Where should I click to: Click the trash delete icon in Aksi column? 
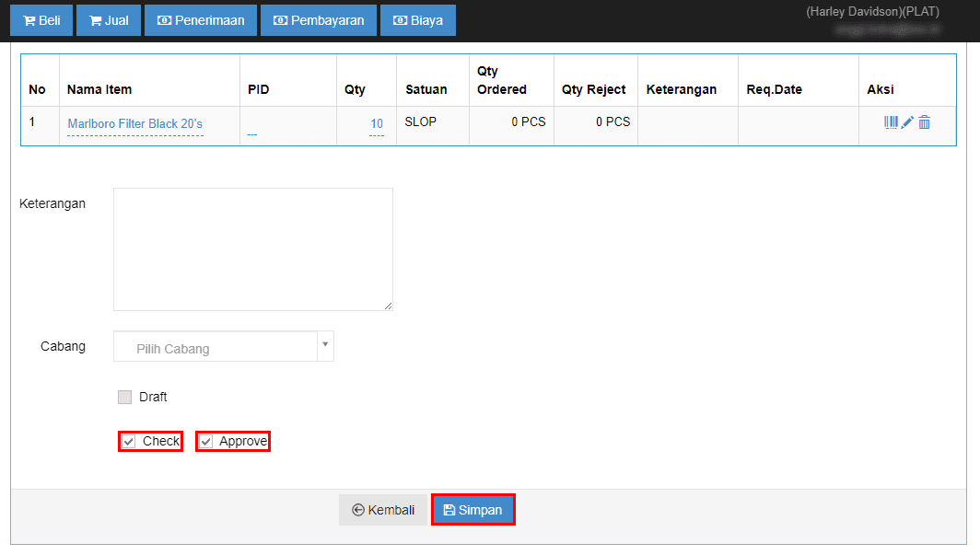(x=925, y=122)
